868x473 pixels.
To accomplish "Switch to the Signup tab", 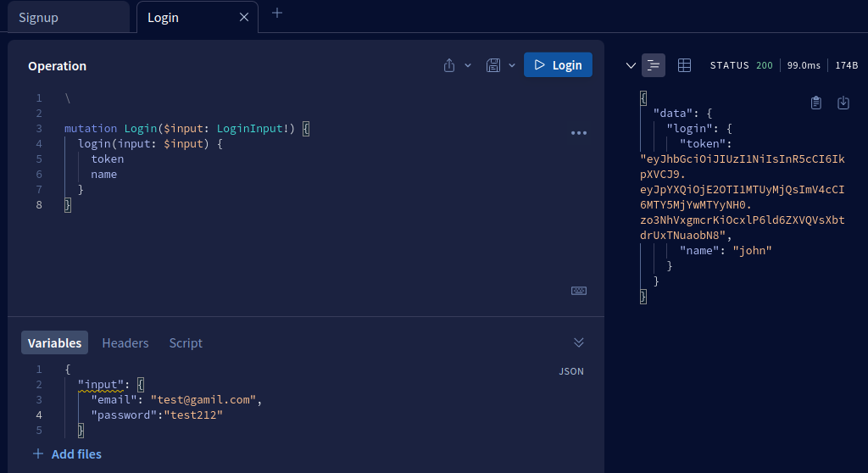I will 69,17.
